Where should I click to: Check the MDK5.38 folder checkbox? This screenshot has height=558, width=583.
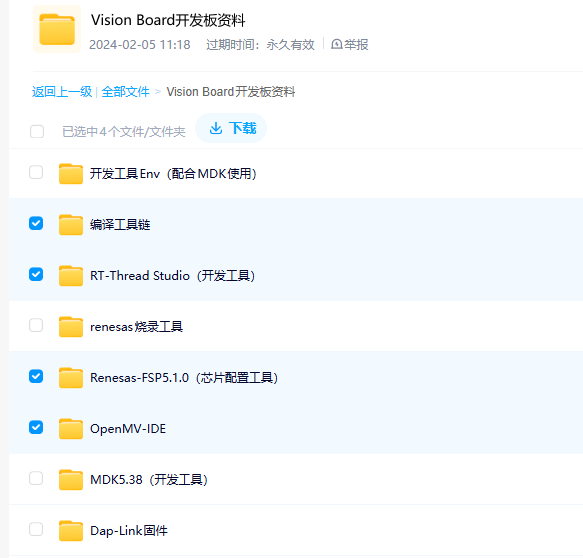pyautogui.click(x=36, y=478)
